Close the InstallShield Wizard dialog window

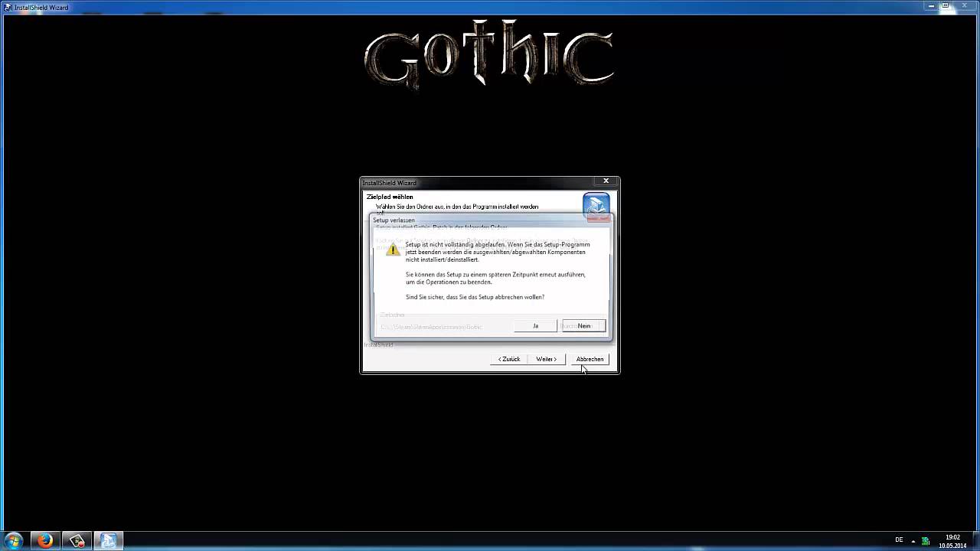click(606, 181)
